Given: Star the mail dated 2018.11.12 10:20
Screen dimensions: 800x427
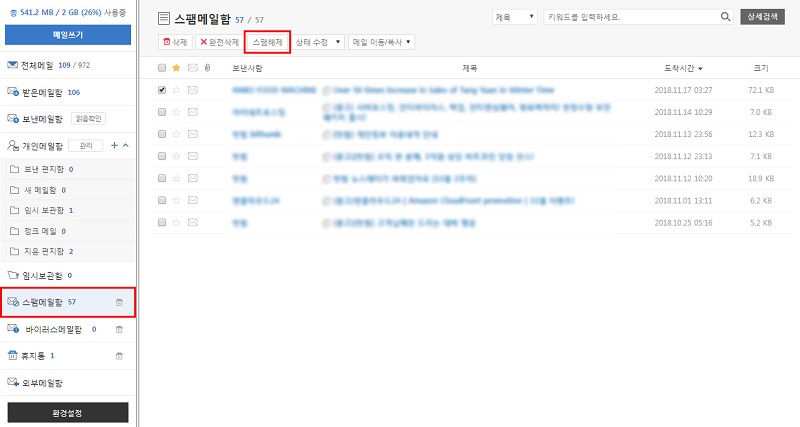Looking at the screenshot, I should (177, 178).
